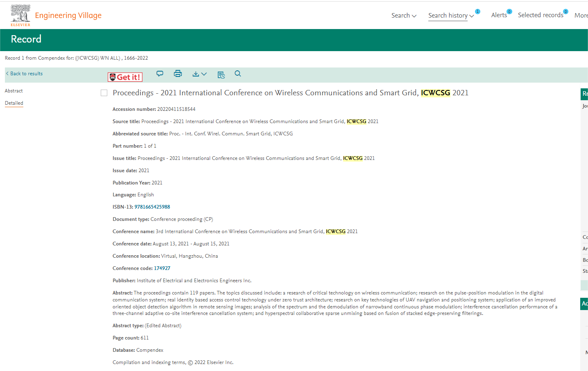Viewport: 588px width, 371px height.
Task: Open the Engineering Village home link
Action: pos(68,16)
